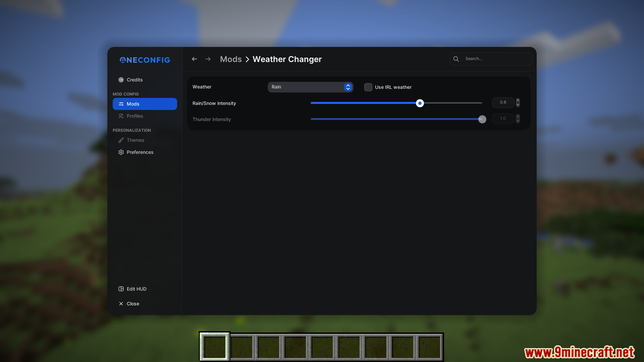The width and height of the screenshot is (644, 362).
Task: Click the Thunder intensity slider handle
Action: coord(482,119)
